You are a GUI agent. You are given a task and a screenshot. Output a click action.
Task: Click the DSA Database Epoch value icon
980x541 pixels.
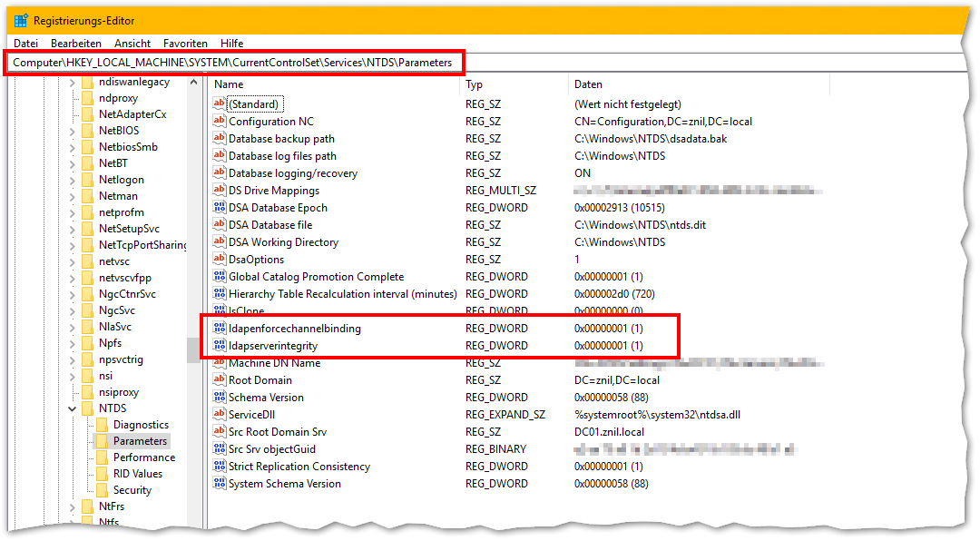[219, 208]
